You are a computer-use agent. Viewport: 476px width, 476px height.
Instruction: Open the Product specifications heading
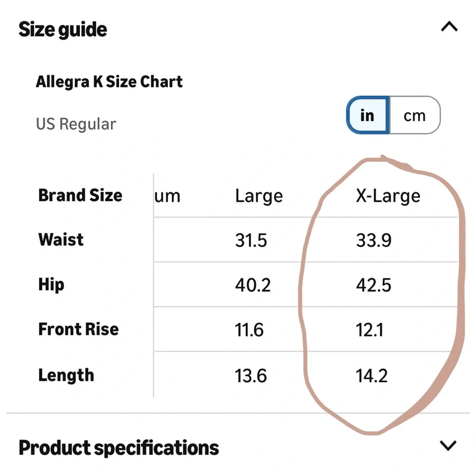[119, 448]
